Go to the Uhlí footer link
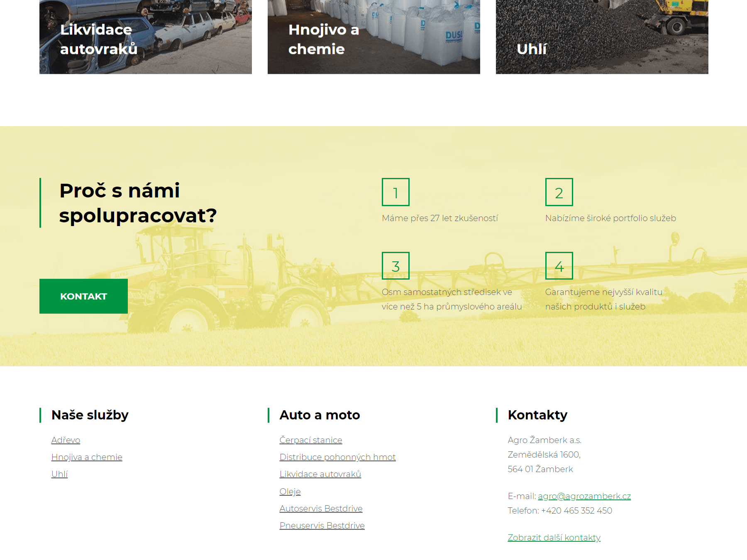This screenshot has height=560, width=747. point(59,474)
